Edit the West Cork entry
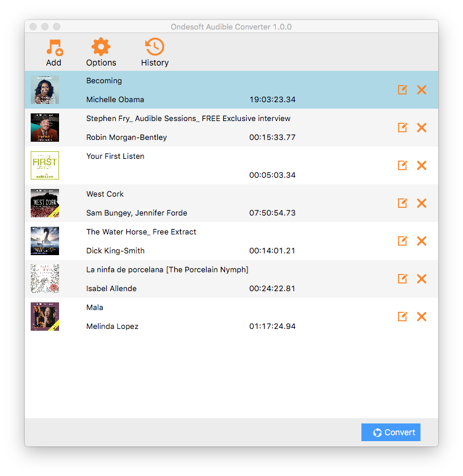 tap(402, 203)
